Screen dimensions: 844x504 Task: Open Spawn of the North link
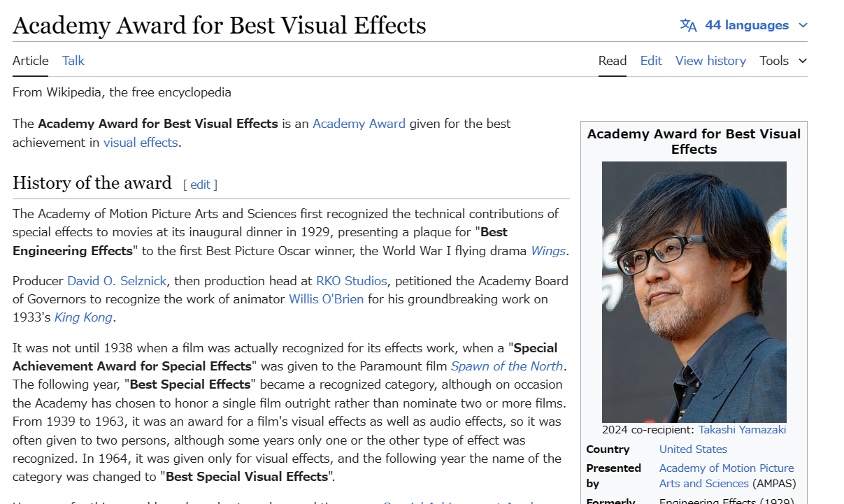coord(506,366)
